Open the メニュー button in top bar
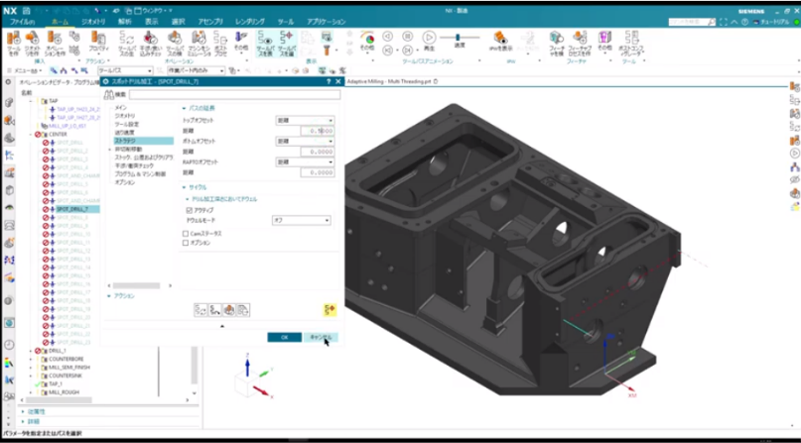The width and height of the screenshot is (801, 443). [x=26, y=71]
